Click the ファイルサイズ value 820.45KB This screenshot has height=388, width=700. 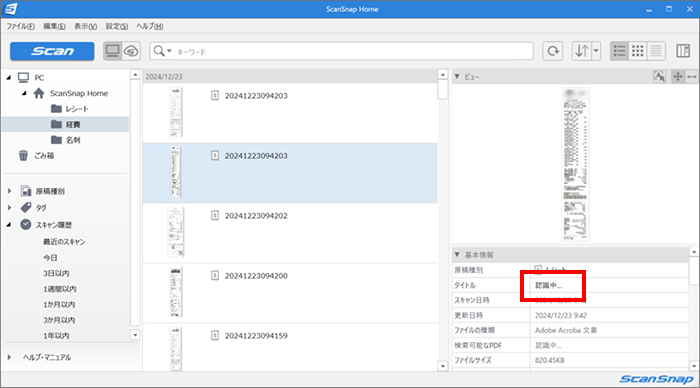point(550,360)
